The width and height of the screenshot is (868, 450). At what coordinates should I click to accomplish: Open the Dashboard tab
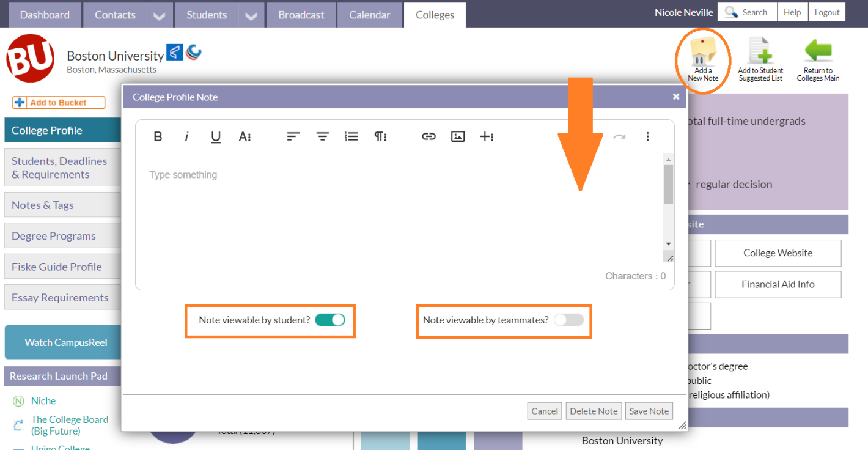(45, 15)
